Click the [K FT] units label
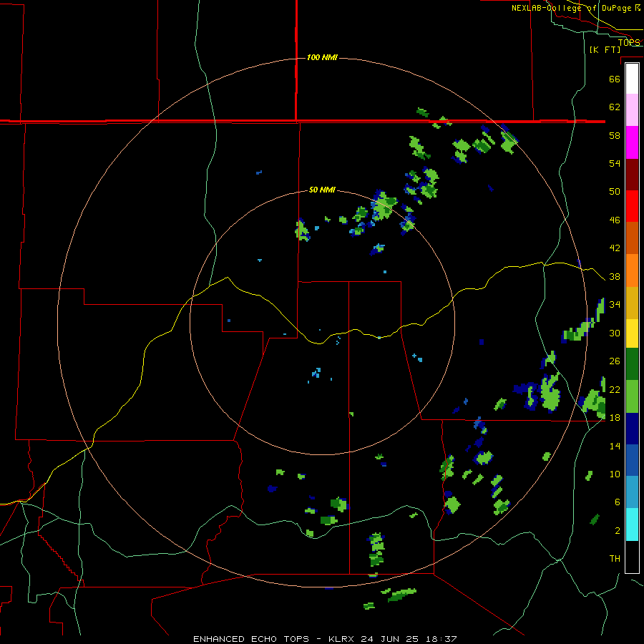Viewport: 644px width, 644px height. click(x=605, y=49)
